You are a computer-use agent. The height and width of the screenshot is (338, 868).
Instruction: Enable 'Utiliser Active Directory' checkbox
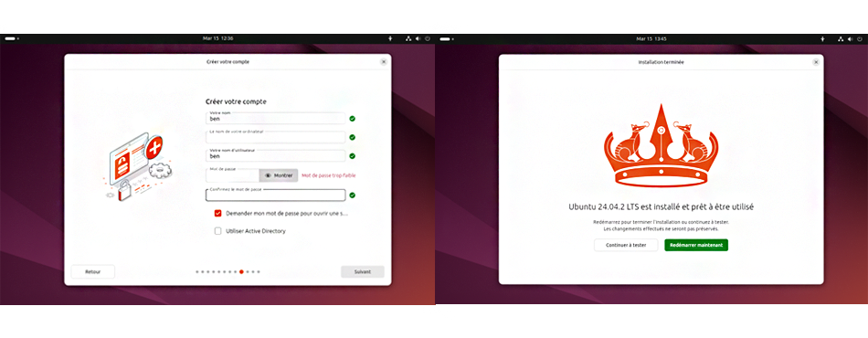coord(218,231)
